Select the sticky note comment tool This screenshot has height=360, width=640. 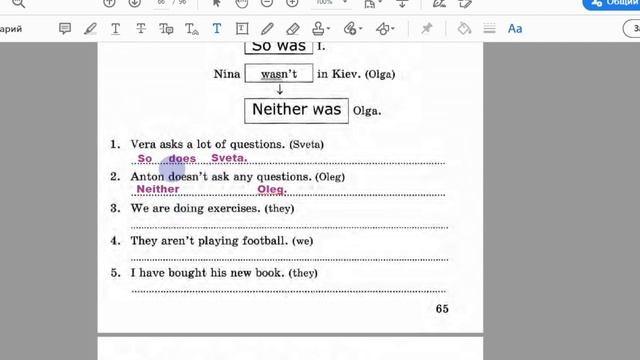click(65, 29)
